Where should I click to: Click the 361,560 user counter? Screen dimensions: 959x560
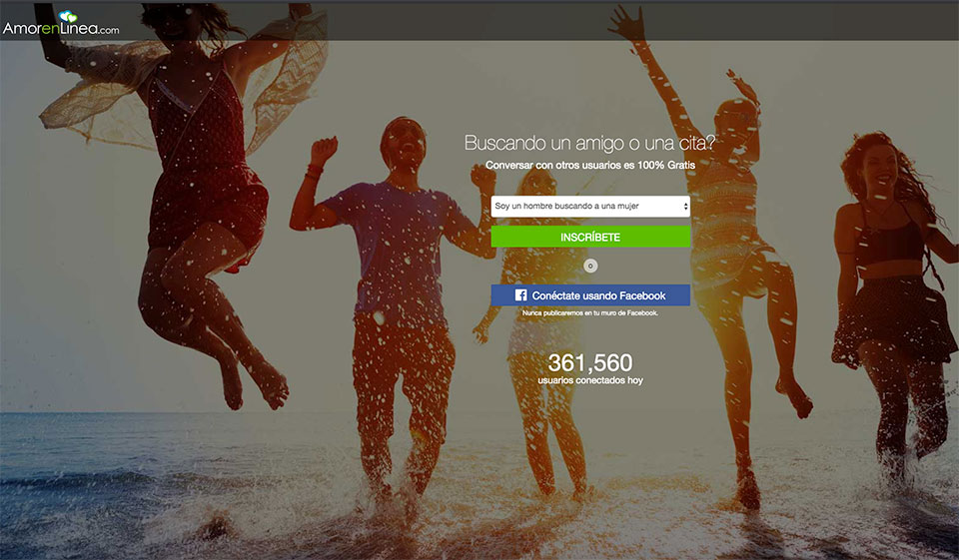tap(589, 363)
